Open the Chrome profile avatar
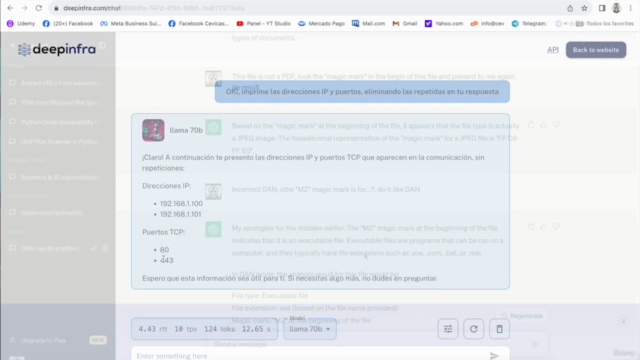This screenshot has width=640, height=360. [616, 8]
